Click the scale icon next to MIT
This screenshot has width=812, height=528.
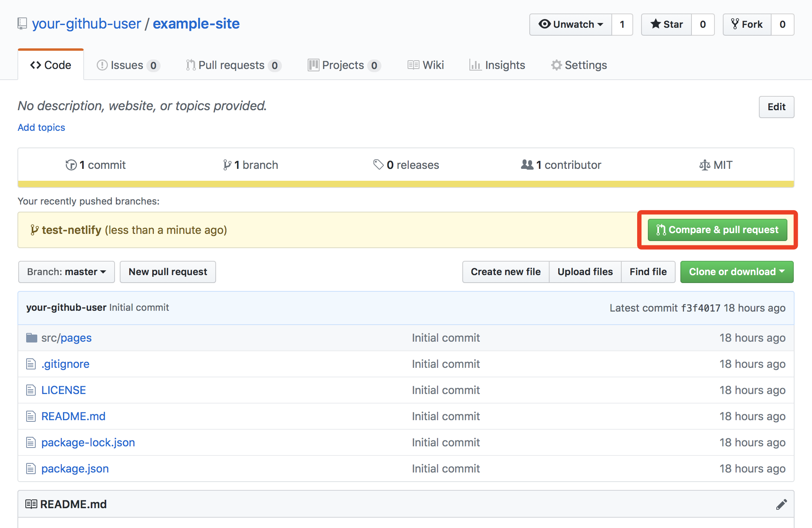tap(705, 165)
